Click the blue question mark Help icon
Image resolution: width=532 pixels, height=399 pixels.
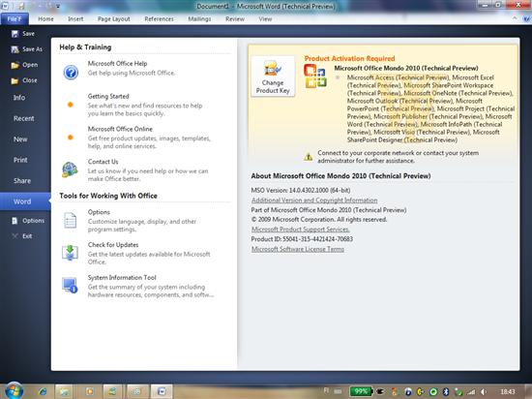coord(71,72)
